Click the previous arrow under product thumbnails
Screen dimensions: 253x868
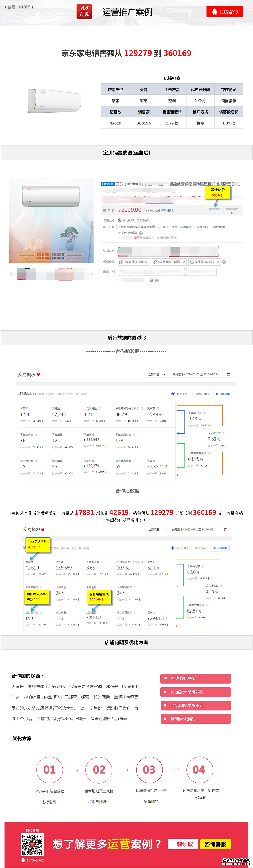(11, 274)
